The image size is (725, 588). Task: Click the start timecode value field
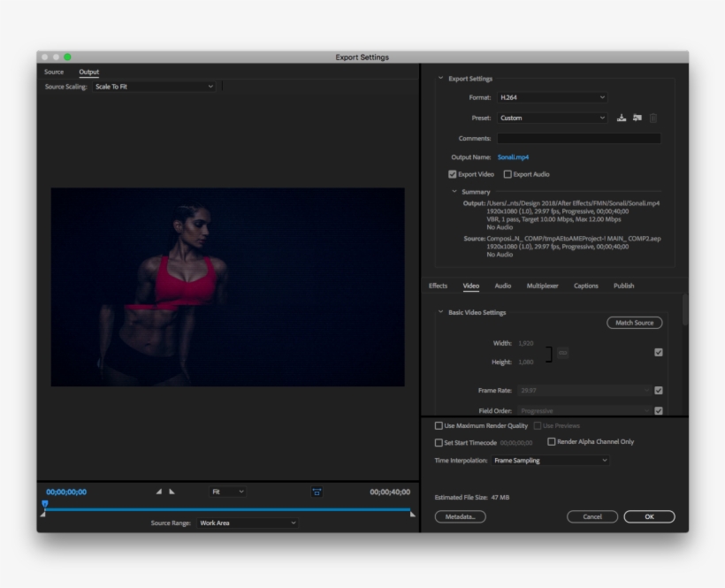(x=516, y=443)
